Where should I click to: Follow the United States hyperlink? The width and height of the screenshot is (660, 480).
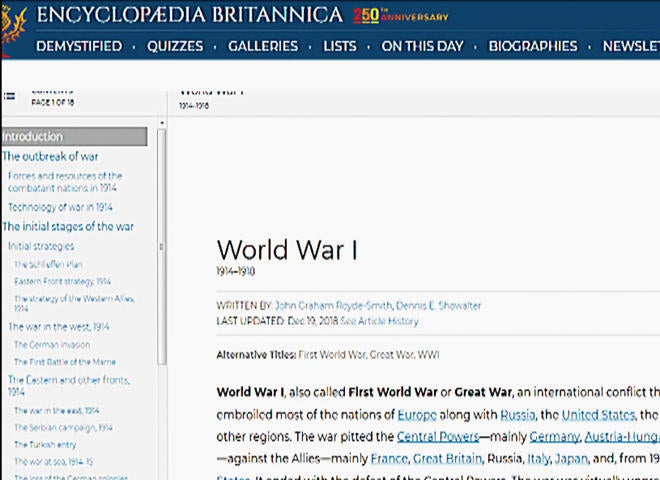tap(598, 415)
